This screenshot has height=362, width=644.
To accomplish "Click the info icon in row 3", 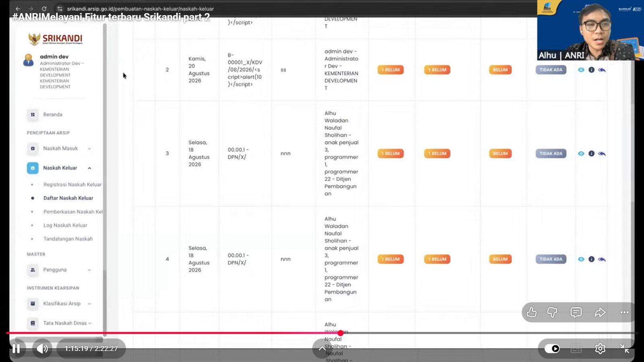I will pyautogui.click(x=591, y=153).
